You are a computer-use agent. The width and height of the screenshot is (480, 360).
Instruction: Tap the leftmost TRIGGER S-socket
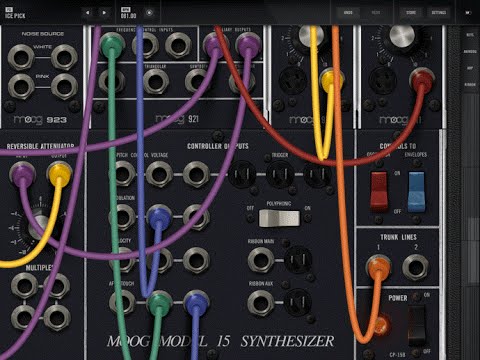click(x=243, y=174)
